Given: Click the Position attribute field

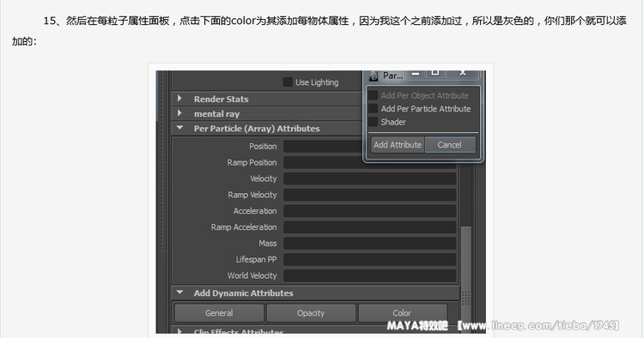Looking at the screenshot, I should click(323, 146).
